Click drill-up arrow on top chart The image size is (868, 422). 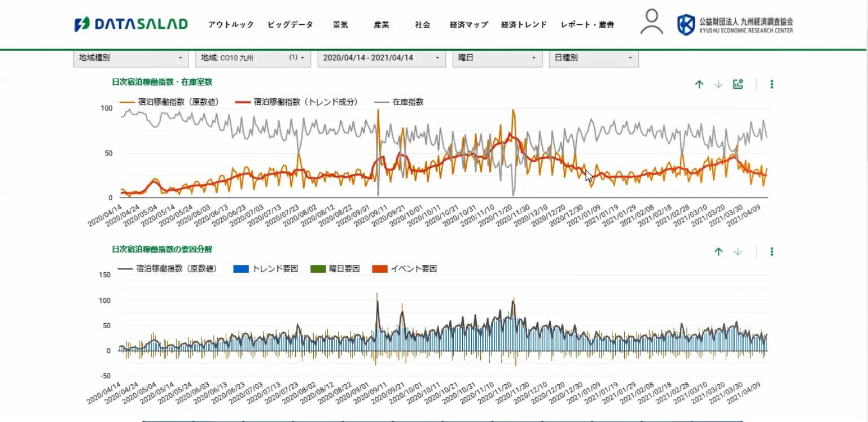click(699, 84)
